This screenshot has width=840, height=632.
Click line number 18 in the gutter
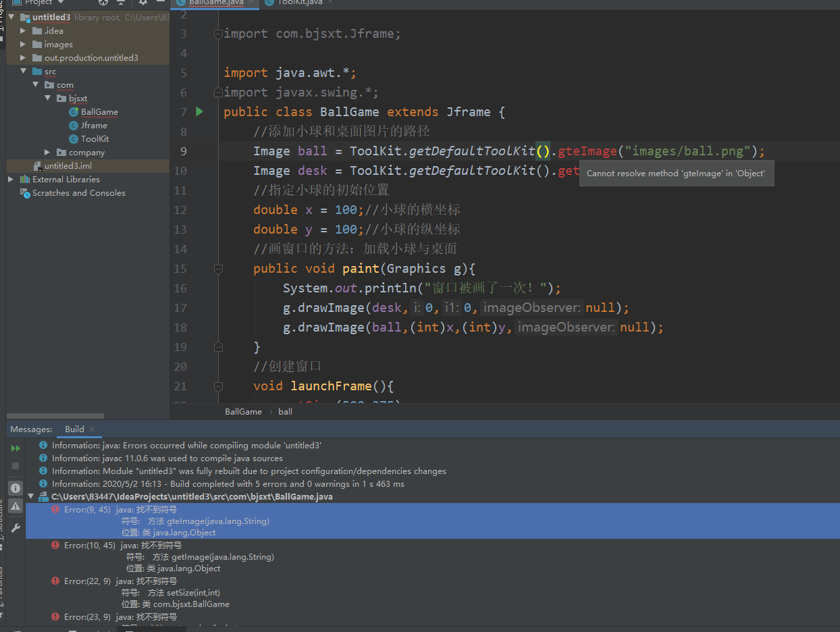coord(180,327)
